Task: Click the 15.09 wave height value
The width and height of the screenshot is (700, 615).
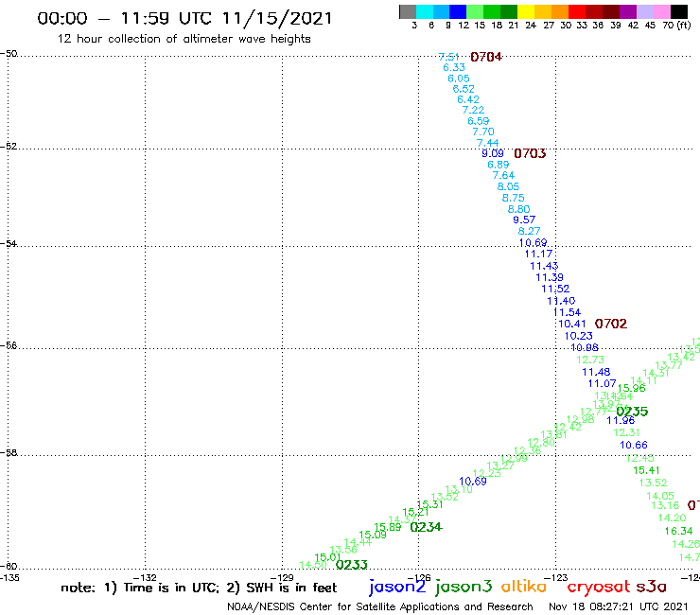Action: 373,535
